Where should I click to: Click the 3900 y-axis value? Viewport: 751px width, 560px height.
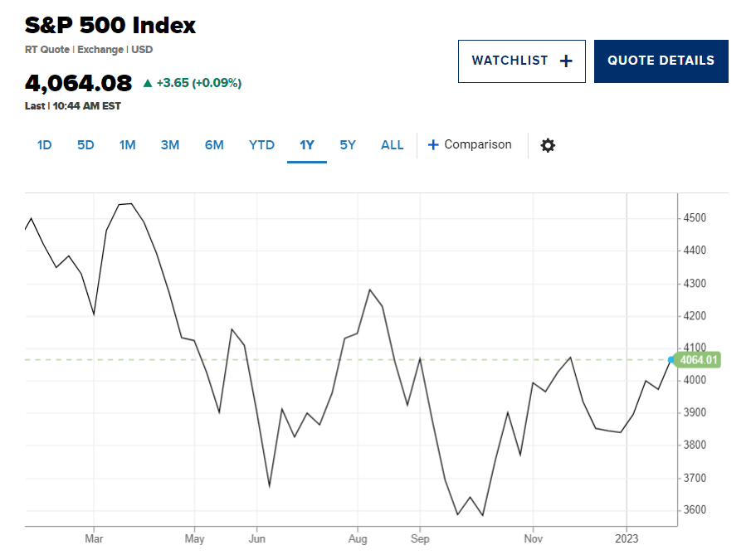click(695, 412)
